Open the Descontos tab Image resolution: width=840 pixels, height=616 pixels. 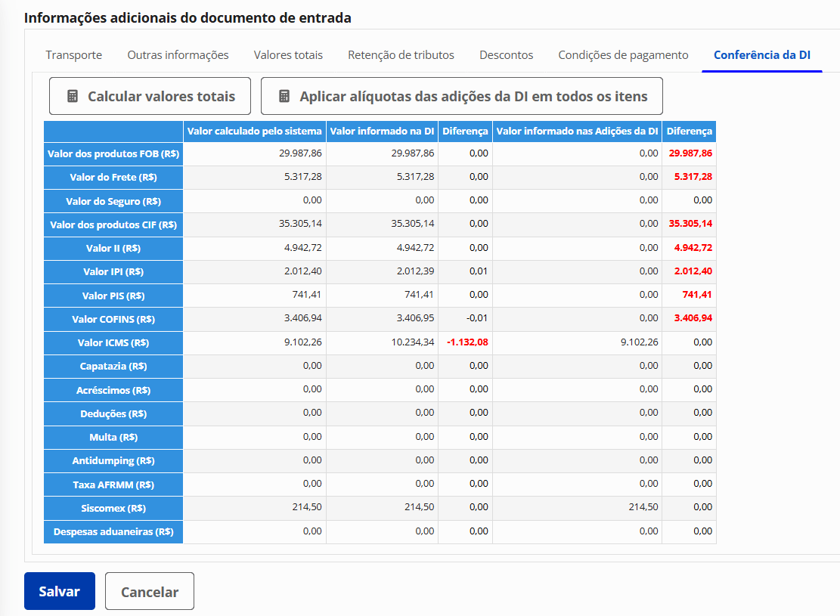pos(506,55)
